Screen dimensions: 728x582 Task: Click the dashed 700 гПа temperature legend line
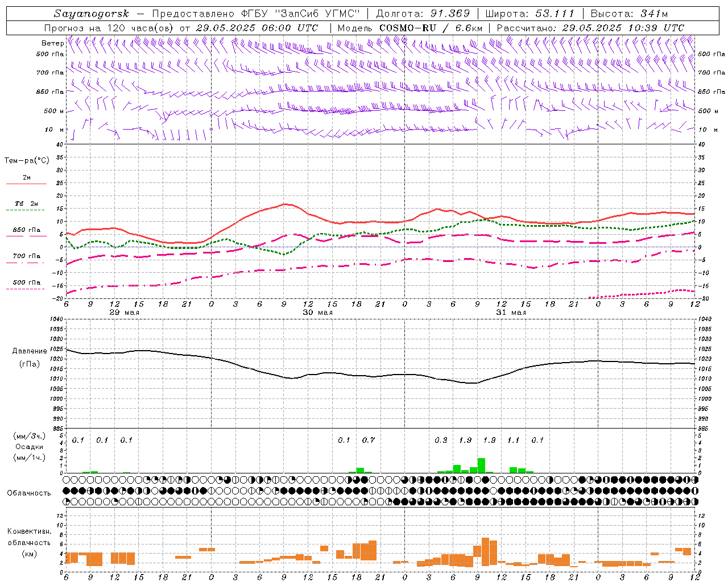point(26,263)
